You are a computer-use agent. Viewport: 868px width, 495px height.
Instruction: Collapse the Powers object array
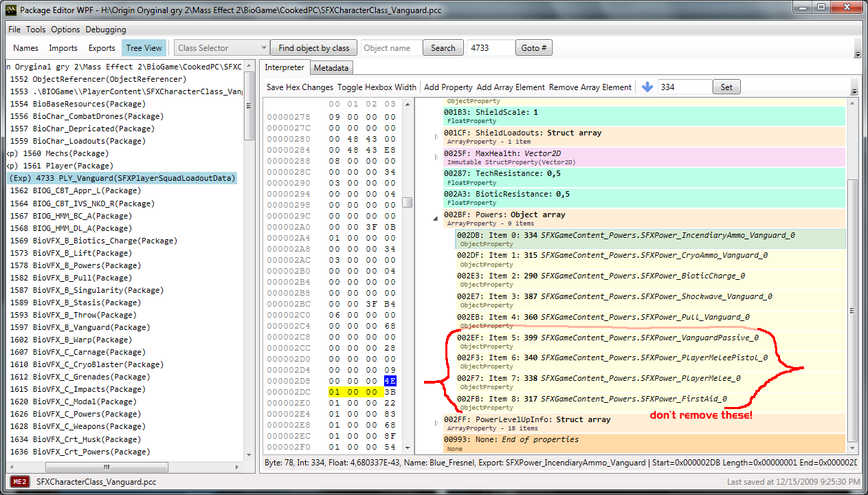[x=436, y=219]
